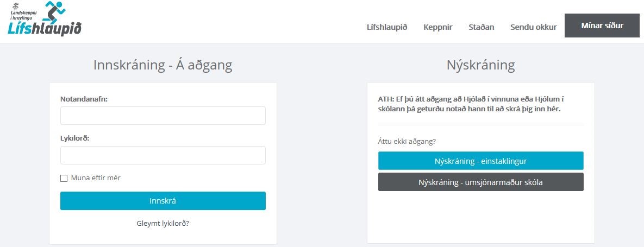Tick the Muna eftir mér checkbox

point(64,178)
